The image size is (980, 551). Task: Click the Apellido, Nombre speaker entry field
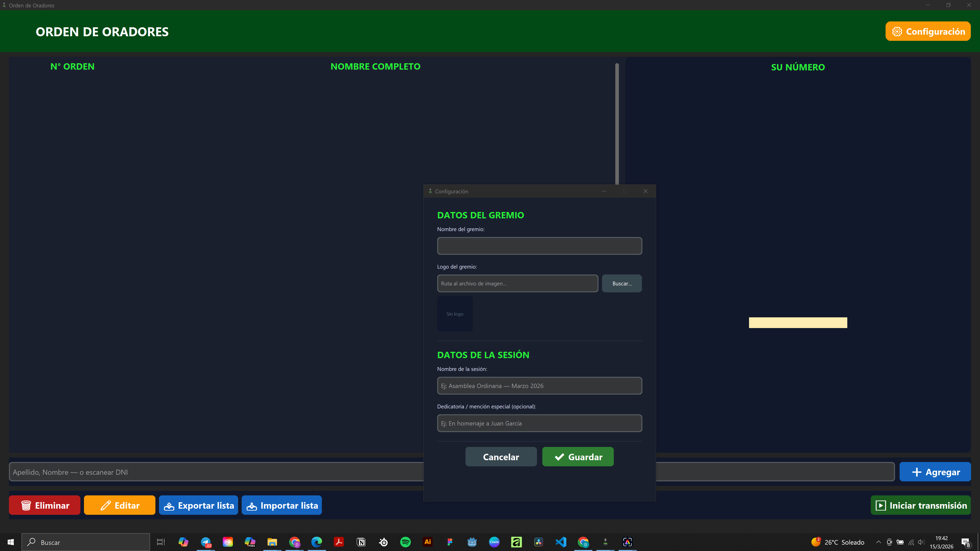[216, 472]
